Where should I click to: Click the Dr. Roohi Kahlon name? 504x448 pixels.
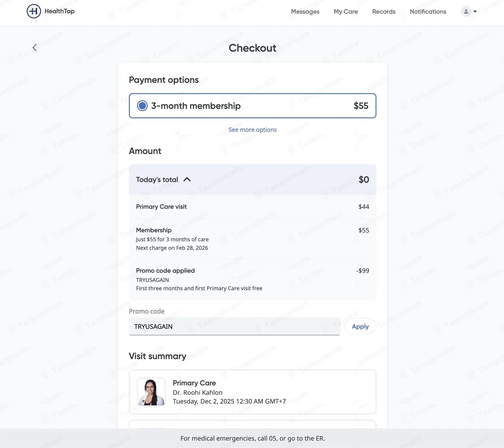198,393
